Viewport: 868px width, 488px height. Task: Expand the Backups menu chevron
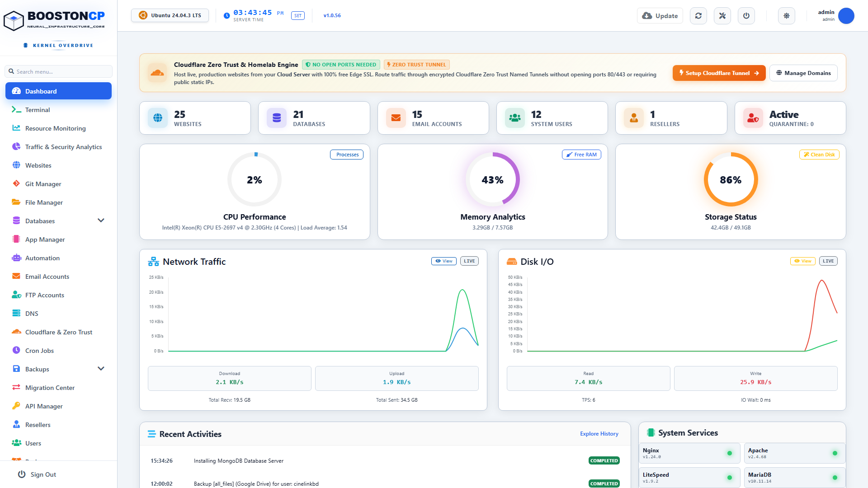101,369
